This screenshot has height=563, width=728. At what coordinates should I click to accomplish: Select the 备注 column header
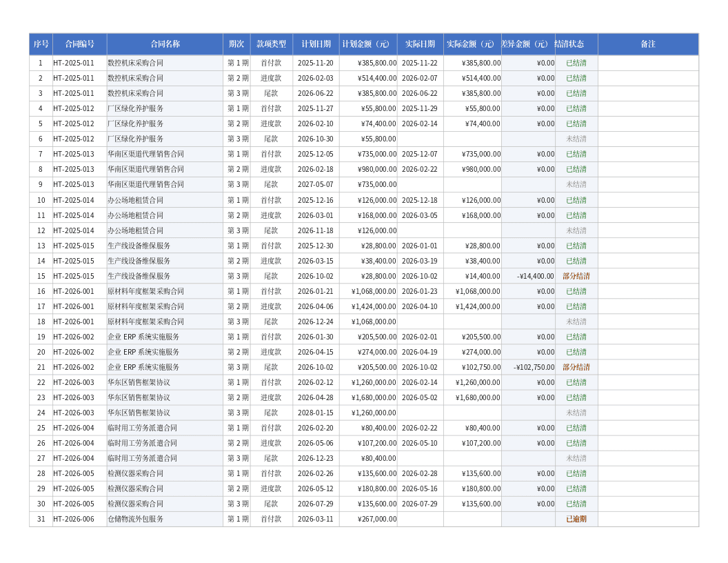[648, 44]
